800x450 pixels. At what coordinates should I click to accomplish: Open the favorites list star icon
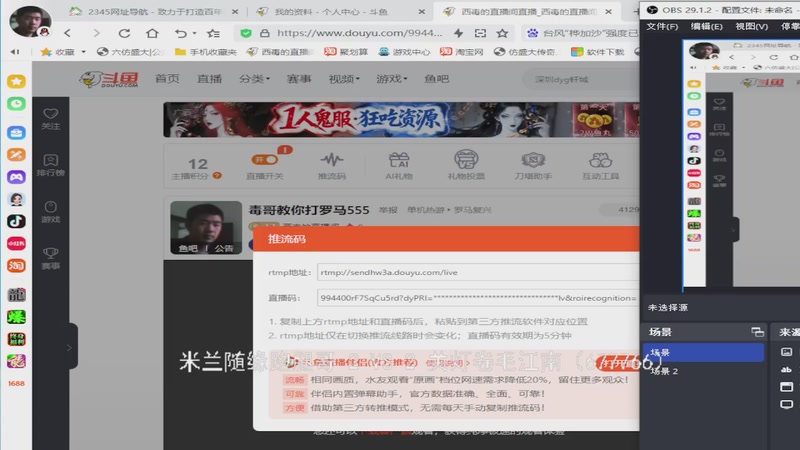(213, 34)
